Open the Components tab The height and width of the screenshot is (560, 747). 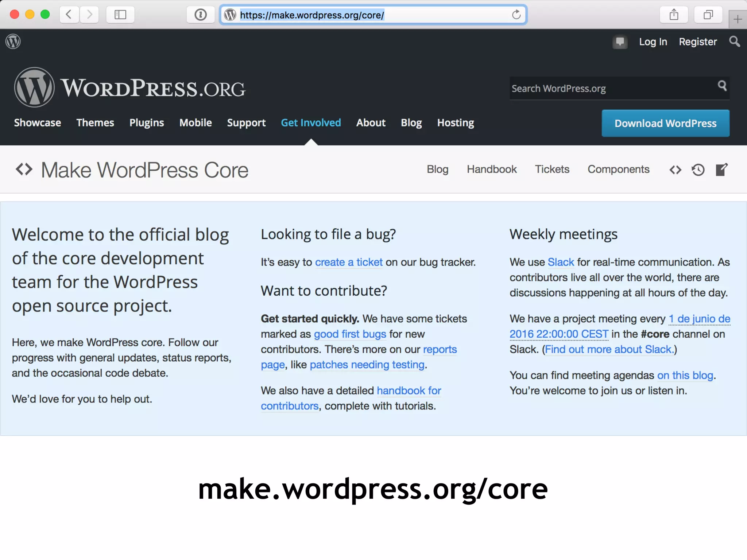pyautogui.click(x=619, y=170)
